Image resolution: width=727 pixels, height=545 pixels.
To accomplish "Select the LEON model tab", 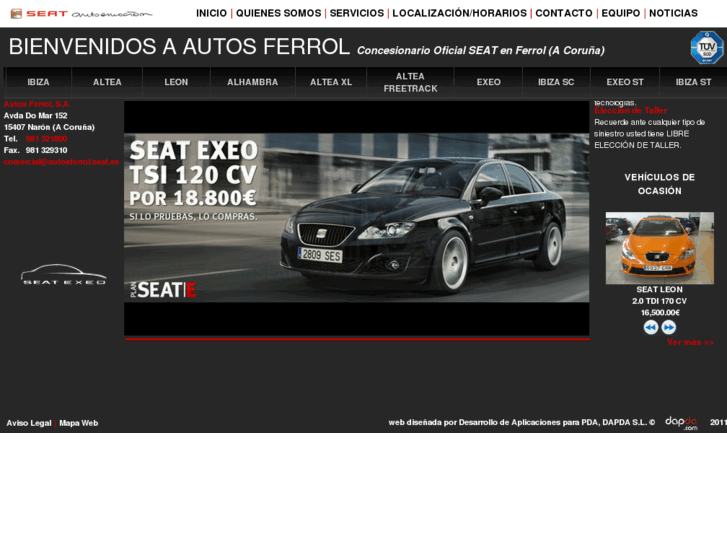I will pyautogui.click(x=176, y=82).
